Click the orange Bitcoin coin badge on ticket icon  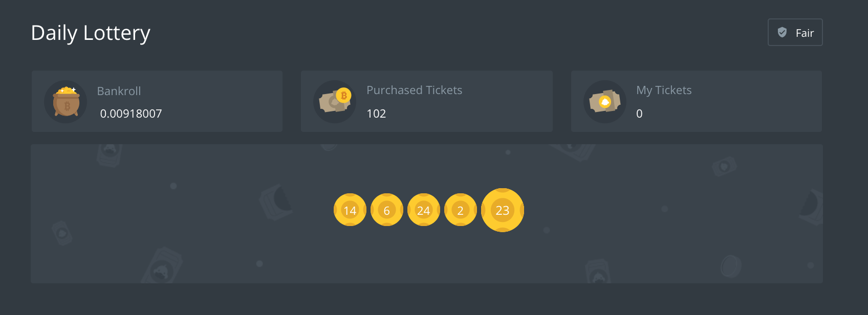[x=343, y=95]
